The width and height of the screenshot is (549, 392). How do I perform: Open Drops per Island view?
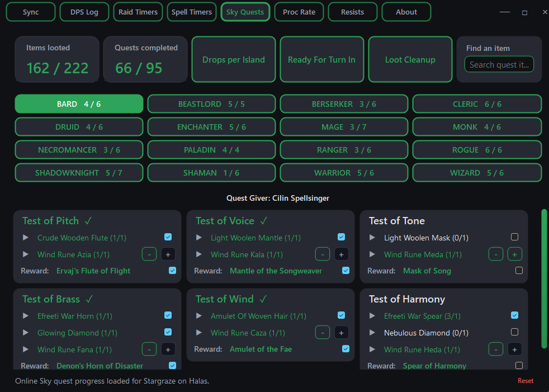tap(234, 59)
